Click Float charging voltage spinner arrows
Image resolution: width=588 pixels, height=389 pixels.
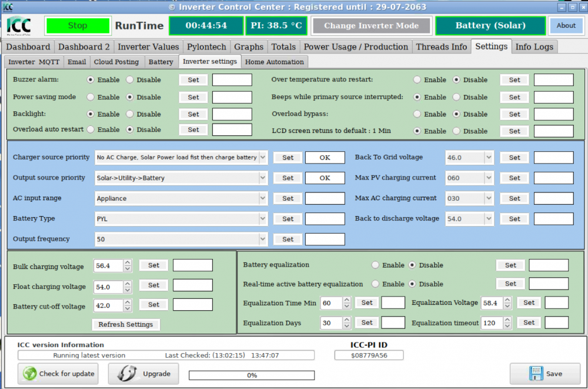click(128, 287)
